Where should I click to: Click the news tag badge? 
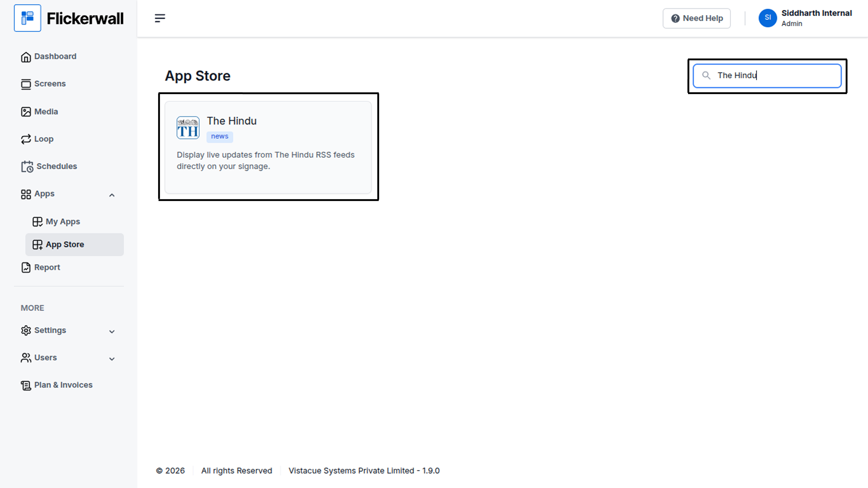220,137
